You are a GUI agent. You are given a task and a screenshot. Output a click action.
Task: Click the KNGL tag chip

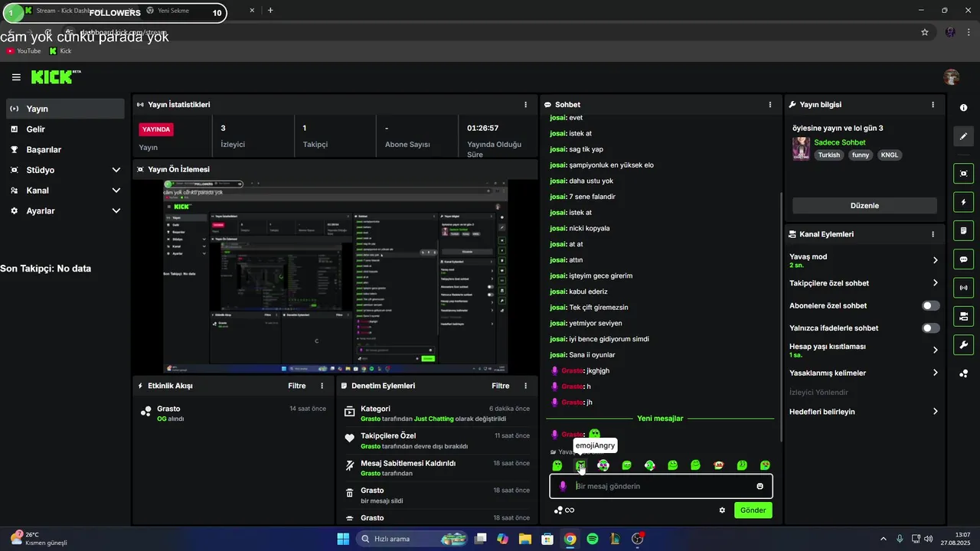coord(890,155)
